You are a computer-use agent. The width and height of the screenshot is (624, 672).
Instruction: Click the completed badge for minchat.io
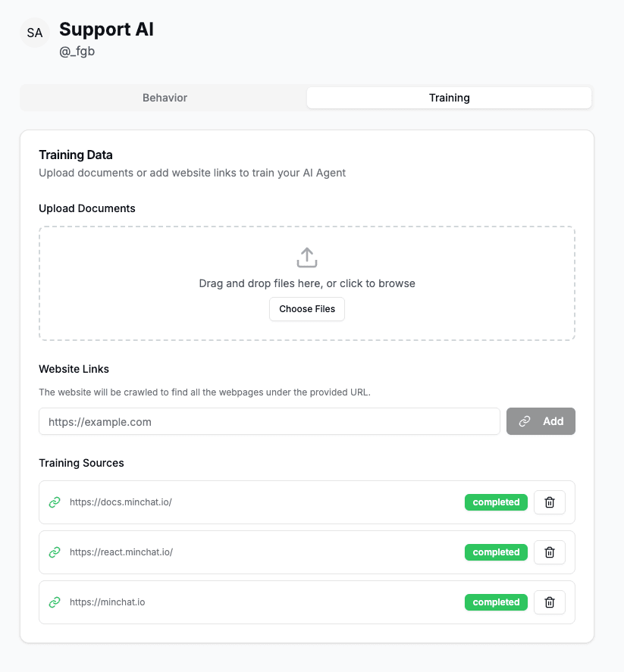pos(496,602)
